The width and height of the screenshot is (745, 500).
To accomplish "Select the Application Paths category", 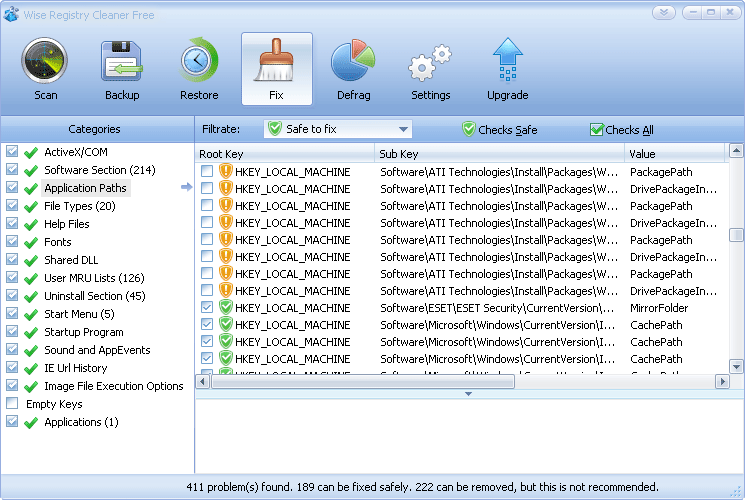I will 86,188.
